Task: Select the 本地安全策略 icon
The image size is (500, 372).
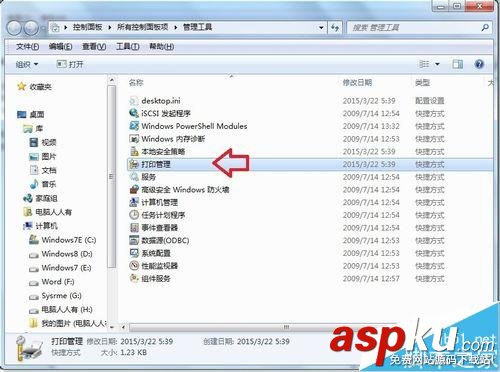Action: pos(134,151)
